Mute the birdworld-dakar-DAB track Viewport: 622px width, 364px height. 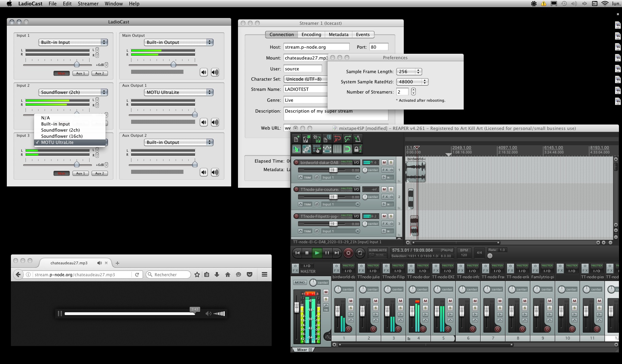(384, 163)
